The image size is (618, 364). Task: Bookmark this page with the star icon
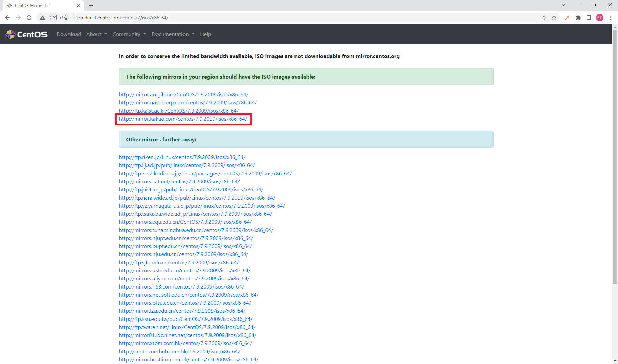pyautogui.click(x=554, y=18)
